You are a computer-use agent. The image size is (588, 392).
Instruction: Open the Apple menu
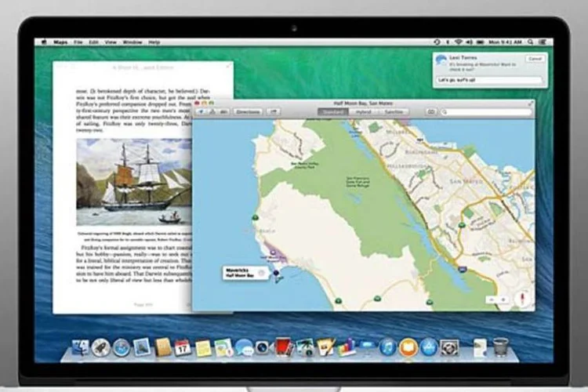[x=44, y=42]
